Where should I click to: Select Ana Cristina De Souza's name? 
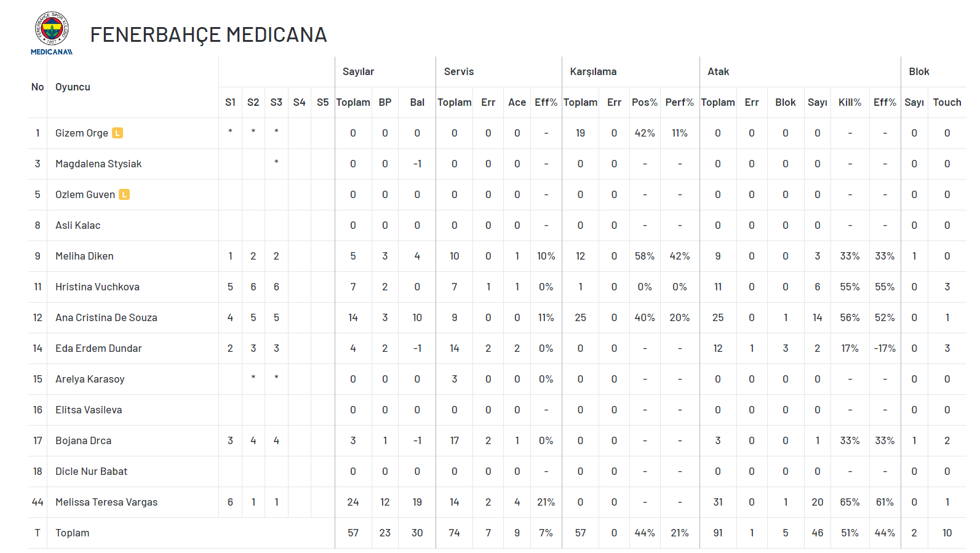point(106,317)
